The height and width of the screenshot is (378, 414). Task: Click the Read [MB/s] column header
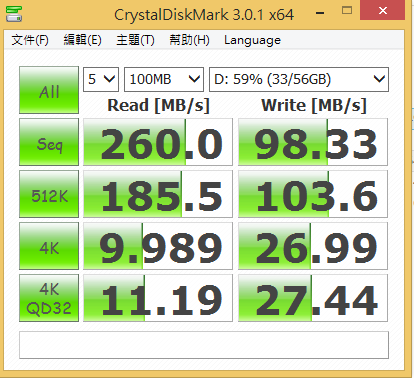(158, 105)
